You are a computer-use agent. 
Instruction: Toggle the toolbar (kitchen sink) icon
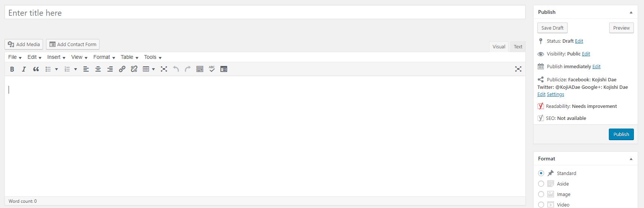click(200, 69)
